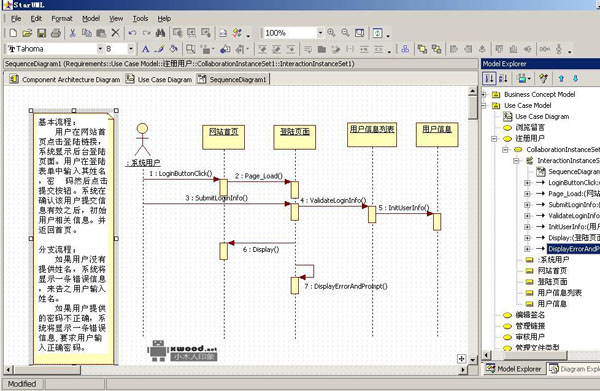Click the Zoom Out magnifier icon
This screenshot has width=600, height=391.
pyautogui.click(x=346, y=33)
